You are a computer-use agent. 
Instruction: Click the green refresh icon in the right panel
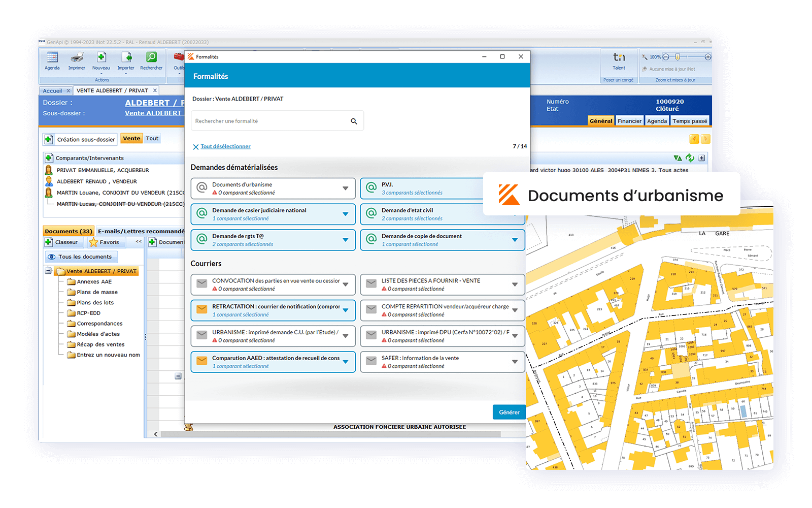[690, 158]
